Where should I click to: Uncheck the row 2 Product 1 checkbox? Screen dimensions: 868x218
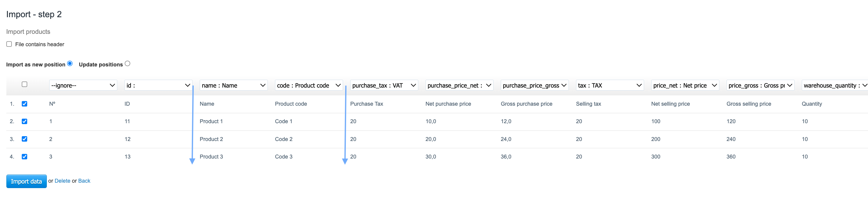(24, 121)
